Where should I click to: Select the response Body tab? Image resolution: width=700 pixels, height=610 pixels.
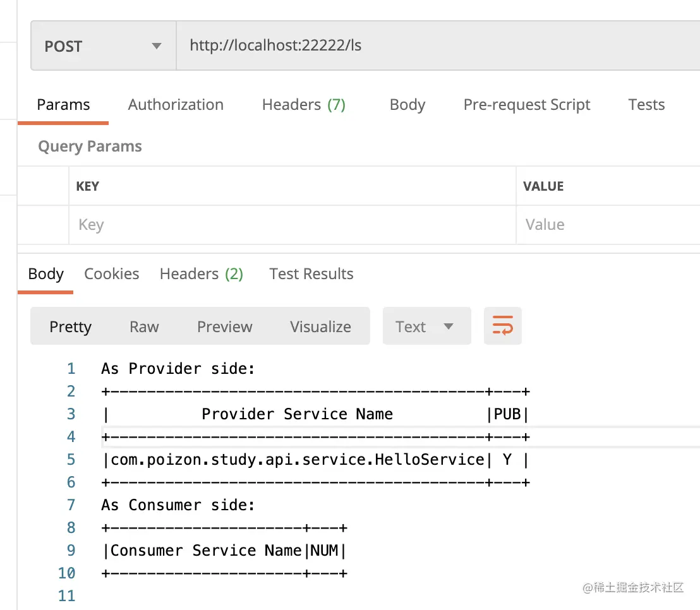46,274
